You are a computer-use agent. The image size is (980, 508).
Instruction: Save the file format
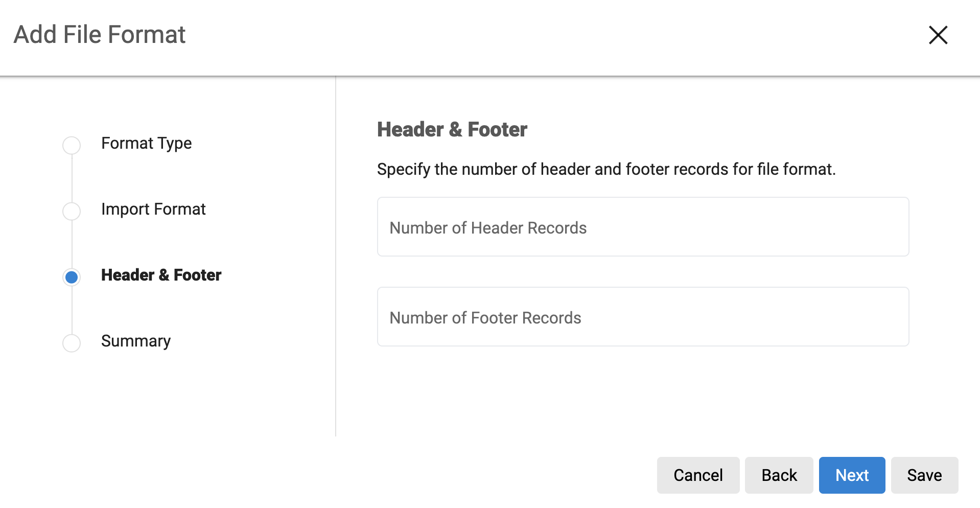click(x=924, y=475)
